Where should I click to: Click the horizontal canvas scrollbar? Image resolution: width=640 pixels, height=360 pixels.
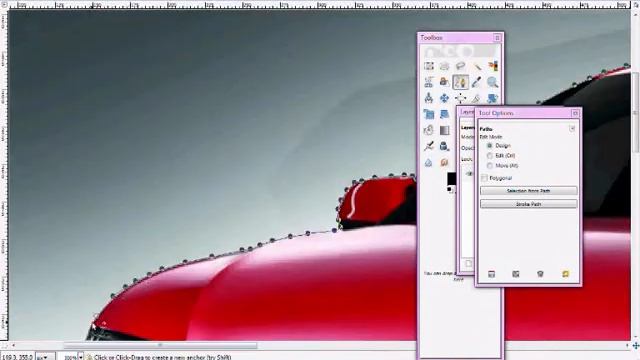tap(160, 346)
